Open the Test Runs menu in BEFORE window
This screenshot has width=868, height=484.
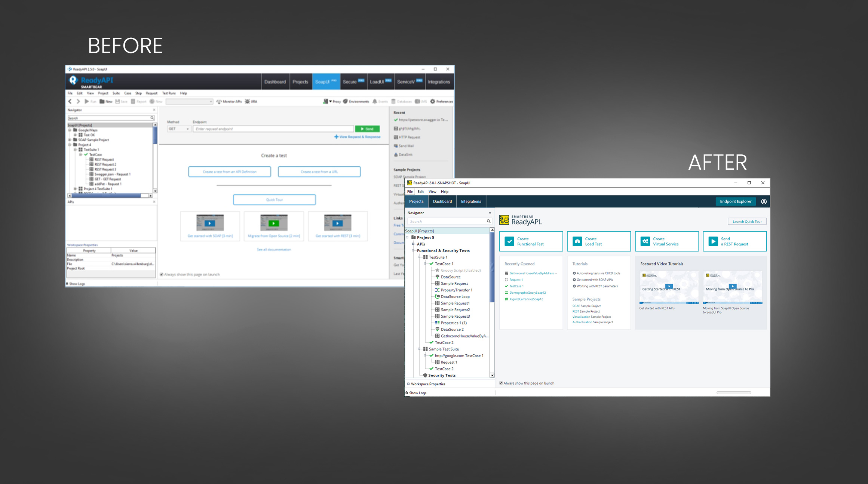pyautogui.click(x=169, y=93)
